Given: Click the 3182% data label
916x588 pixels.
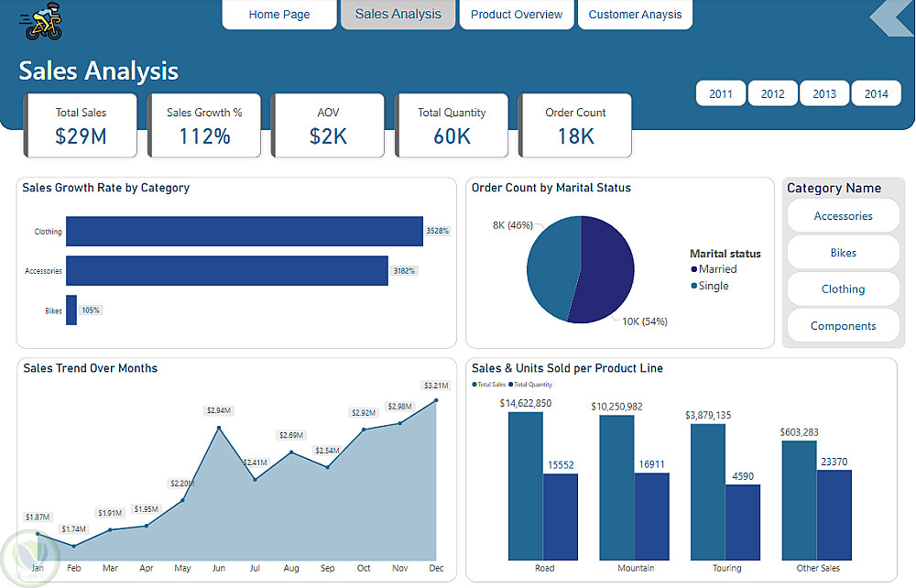Looking at the screenshot, I should click(x=404, y=270).
